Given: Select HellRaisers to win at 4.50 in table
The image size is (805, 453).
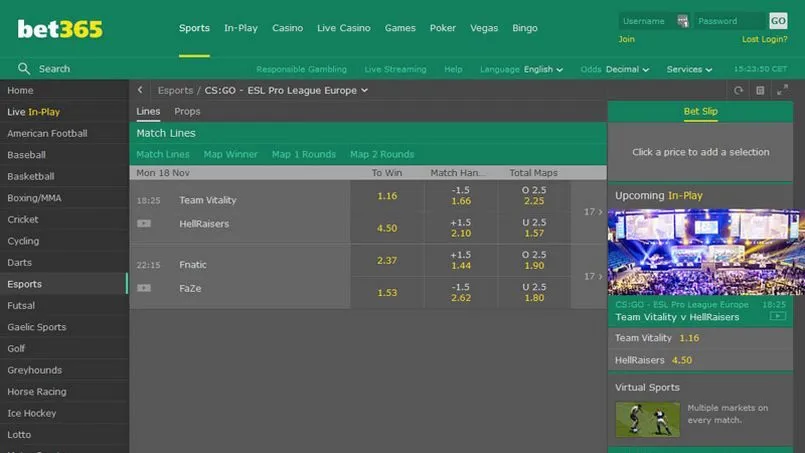Looking at the screenshot, I should point(387,228).
